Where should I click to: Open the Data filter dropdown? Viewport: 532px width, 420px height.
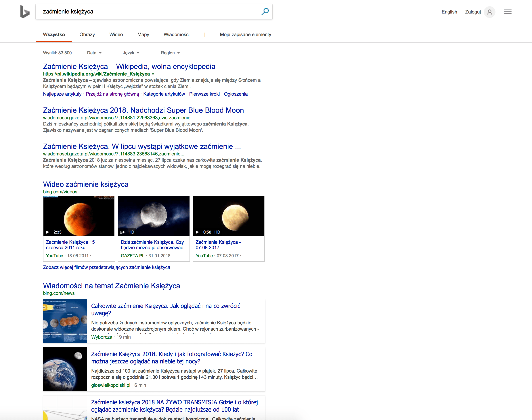tap(94, 53)
